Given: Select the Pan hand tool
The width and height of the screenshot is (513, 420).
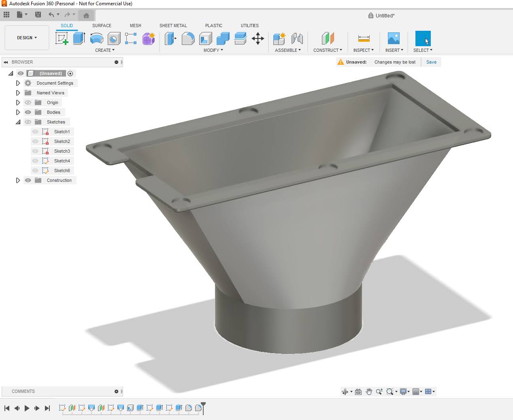Looking at the screenshot, I should tap(369, 392).
